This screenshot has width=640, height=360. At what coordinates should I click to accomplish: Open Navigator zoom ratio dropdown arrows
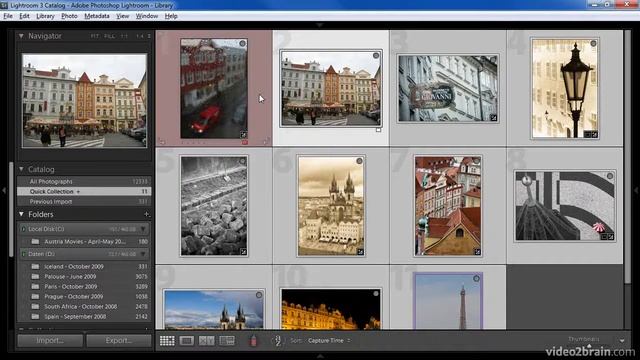(149, 36)
